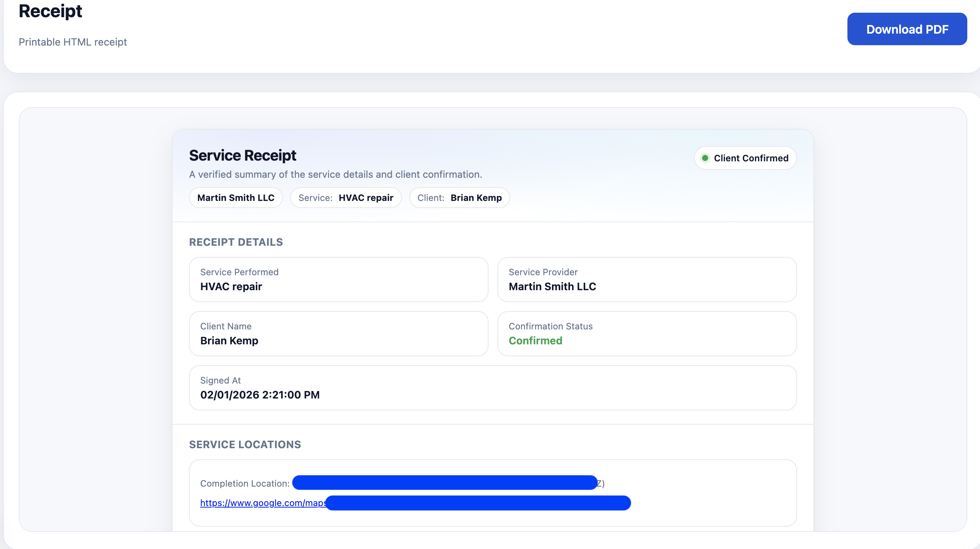980x549 pixels.
Task: Click the green Confirmed status text
Action: 535,341
